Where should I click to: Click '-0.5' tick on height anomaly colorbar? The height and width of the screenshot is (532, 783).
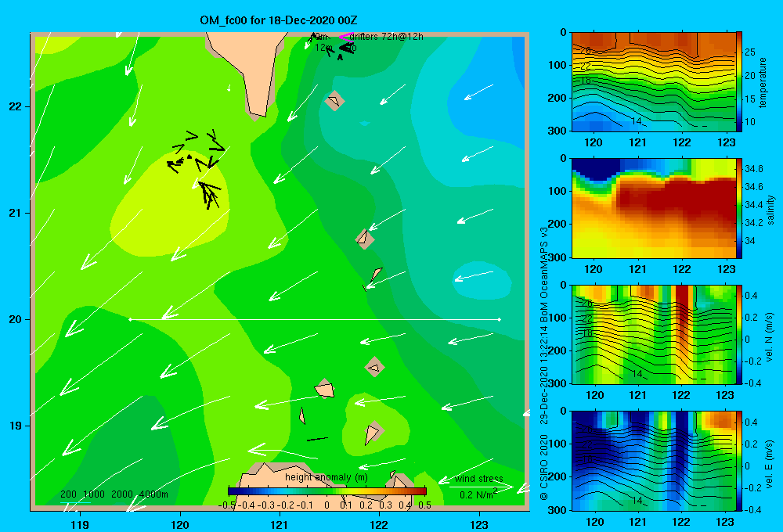click(227, 505)
